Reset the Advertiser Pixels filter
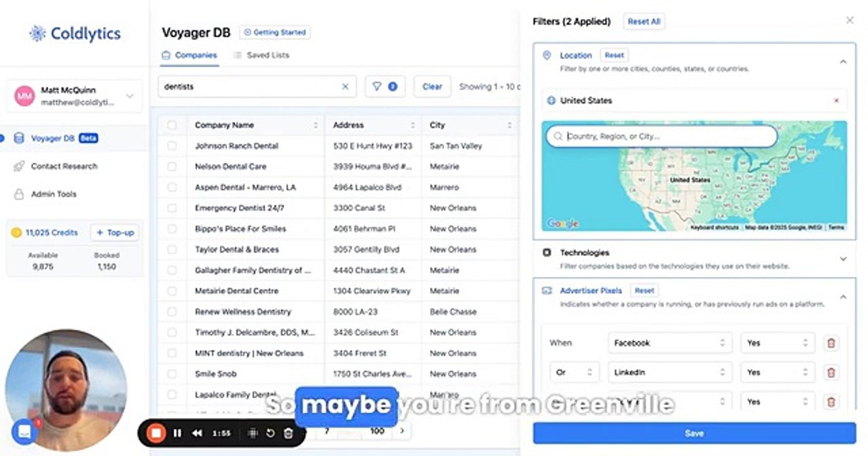868x456 pixels. pos(645,291)
